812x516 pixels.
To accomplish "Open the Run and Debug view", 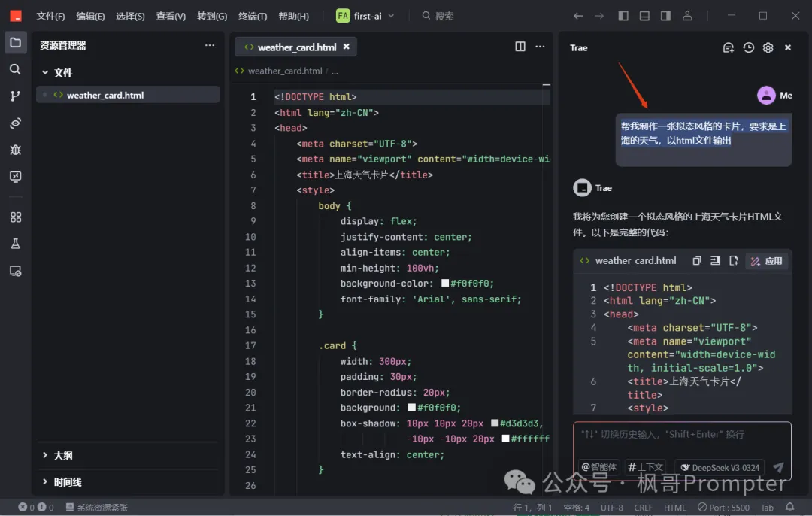I will (15, 150).
